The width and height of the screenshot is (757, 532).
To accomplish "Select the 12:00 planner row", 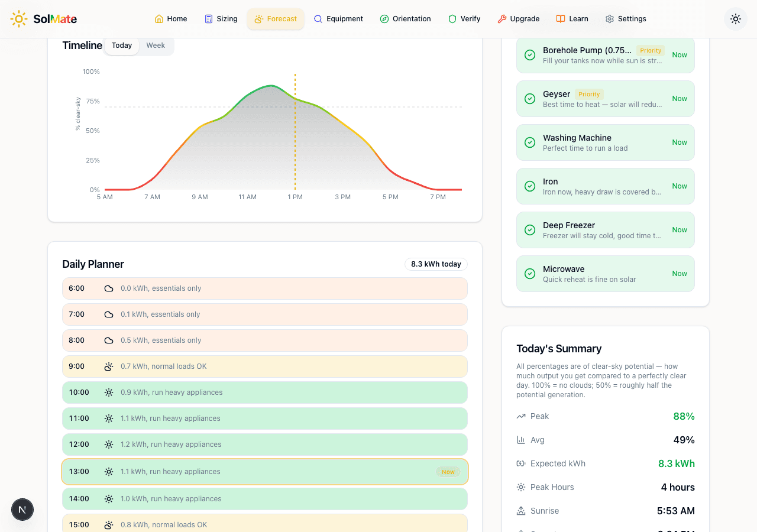I will point(264,445).
